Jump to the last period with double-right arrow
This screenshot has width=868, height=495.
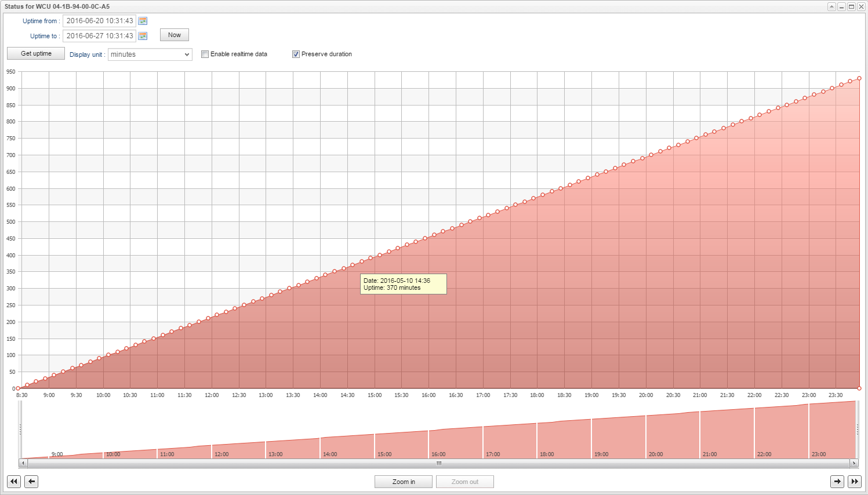(855, 482)
